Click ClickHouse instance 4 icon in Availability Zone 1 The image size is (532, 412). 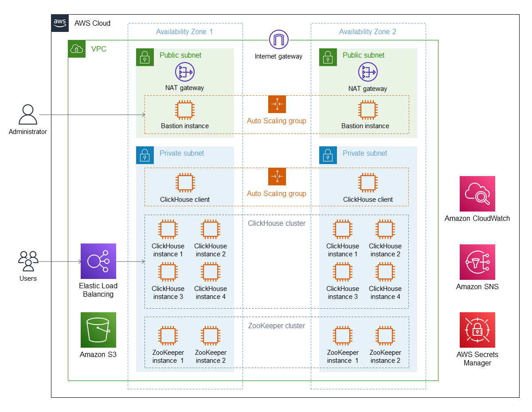tap(210, 272)
